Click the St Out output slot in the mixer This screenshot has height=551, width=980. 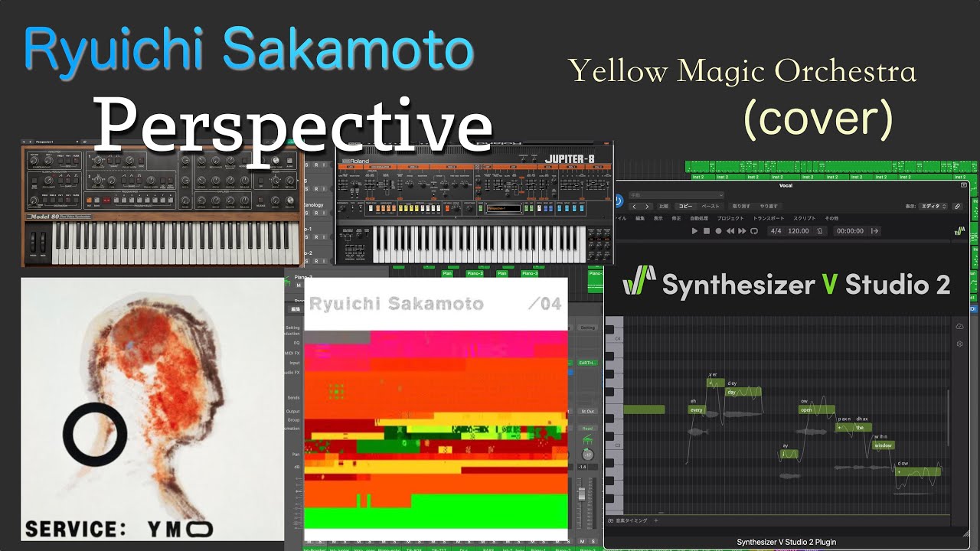(x=587, y=411)
